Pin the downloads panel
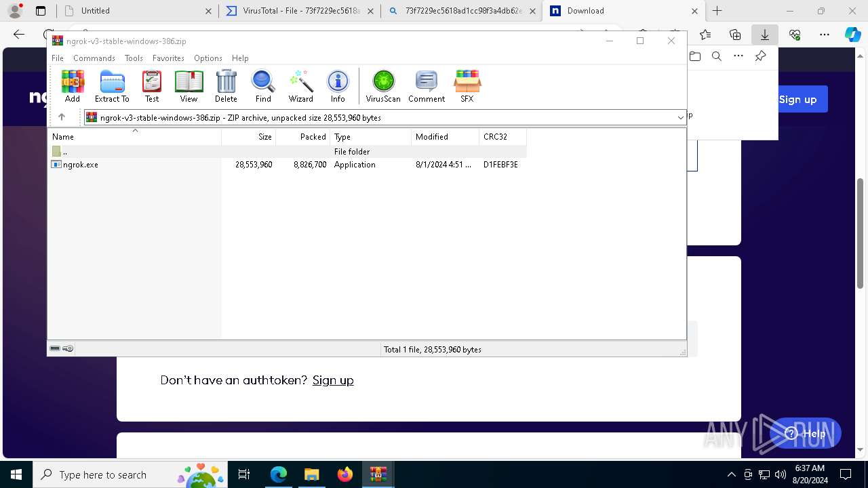Screen dimensions: 868x488 click(x=760, y=56)
